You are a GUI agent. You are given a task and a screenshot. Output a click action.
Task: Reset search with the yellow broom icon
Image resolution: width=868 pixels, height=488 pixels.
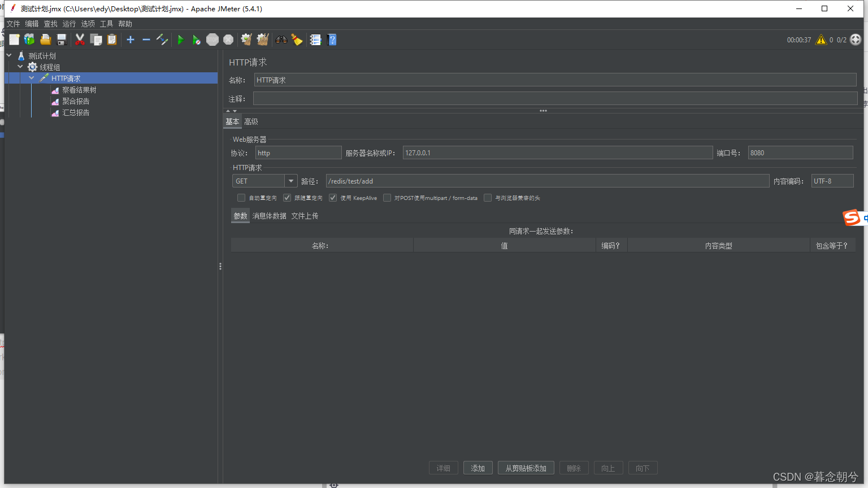point(297,40)
